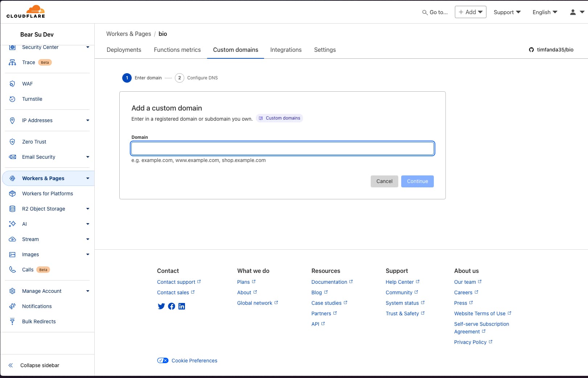Open the Support dropdown menu
Screen dimensions: 588x378
[x=507, y=12]
